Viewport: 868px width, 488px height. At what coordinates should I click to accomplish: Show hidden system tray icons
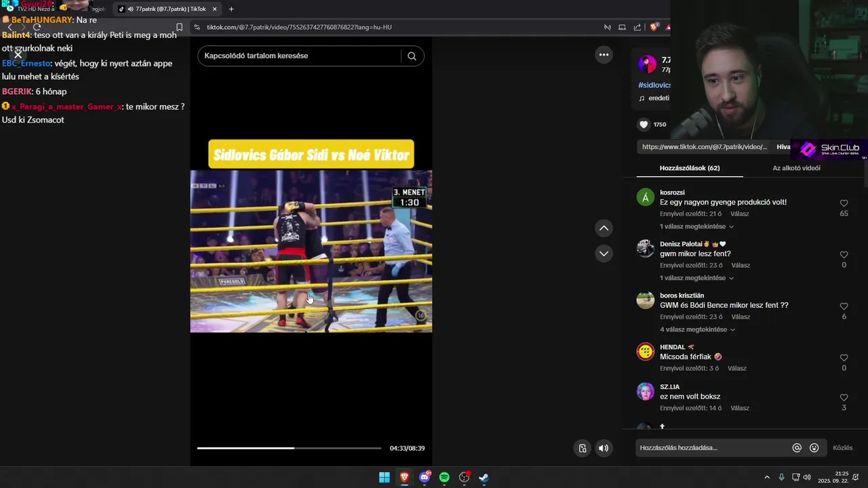(767, 477)
